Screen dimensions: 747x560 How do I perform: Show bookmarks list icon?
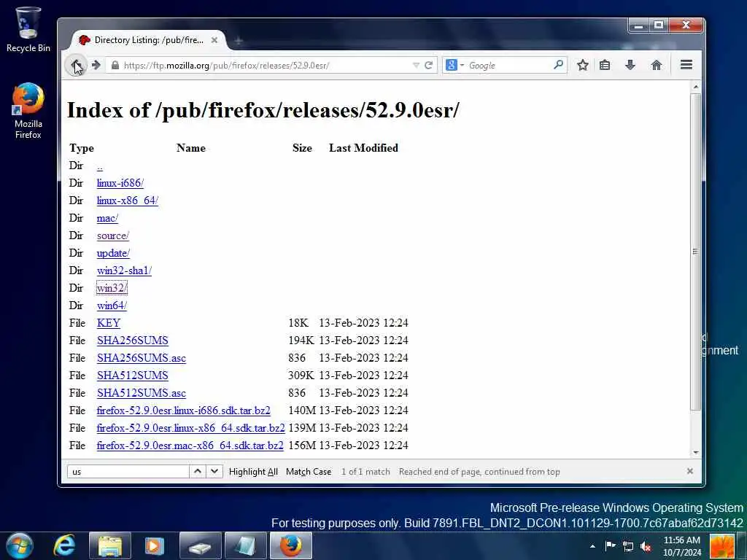click(605, 65)
